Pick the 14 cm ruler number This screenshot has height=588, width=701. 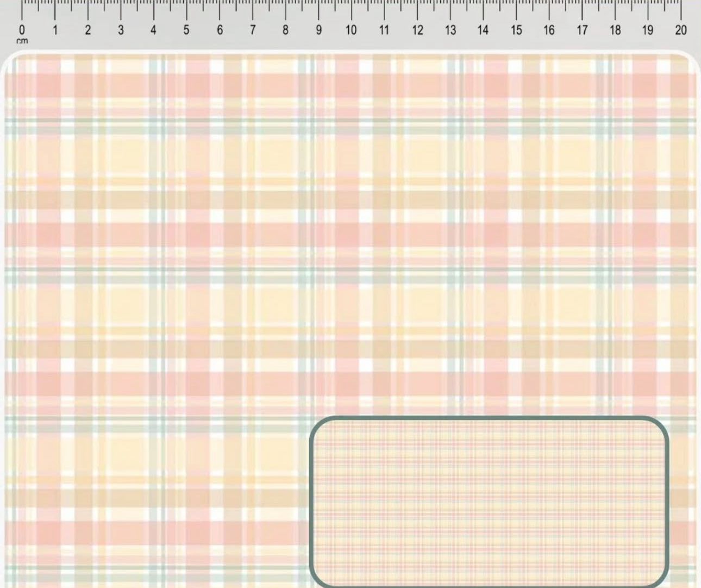click(x=483, y=30)
